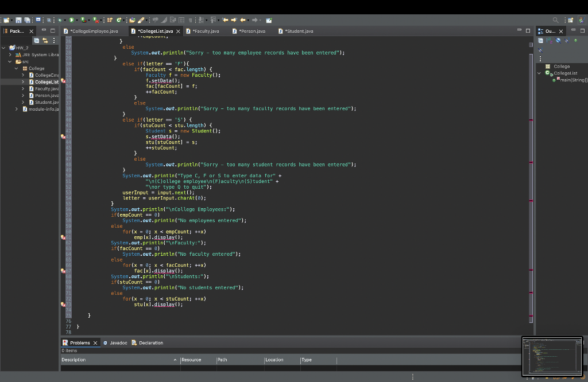The height and width of the screenshot is (382, 588).
Task: Toggle Hide Fields in the Outline view
Action: click(x=558, y=40)
